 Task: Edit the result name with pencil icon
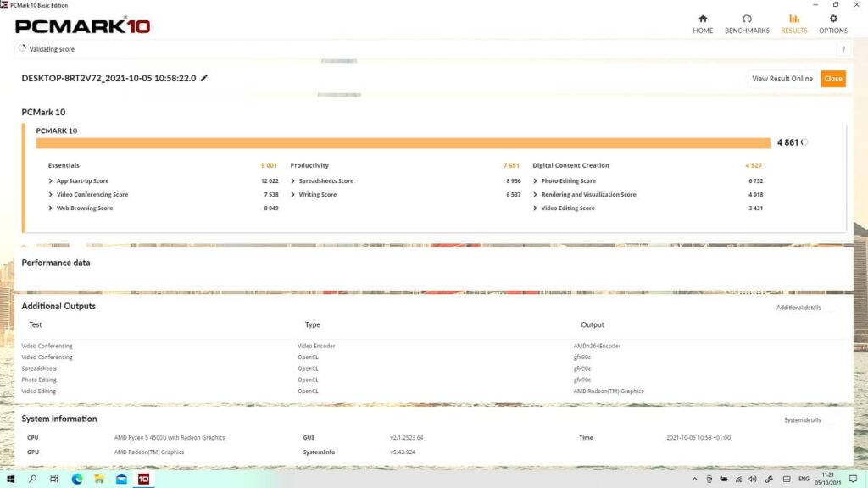(203, 78)
